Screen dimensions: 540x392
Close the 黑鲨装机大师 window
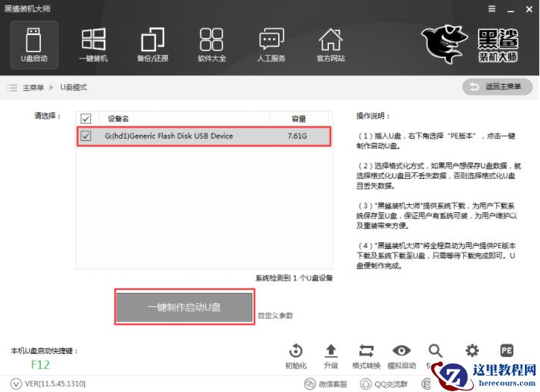coord(530,9)
